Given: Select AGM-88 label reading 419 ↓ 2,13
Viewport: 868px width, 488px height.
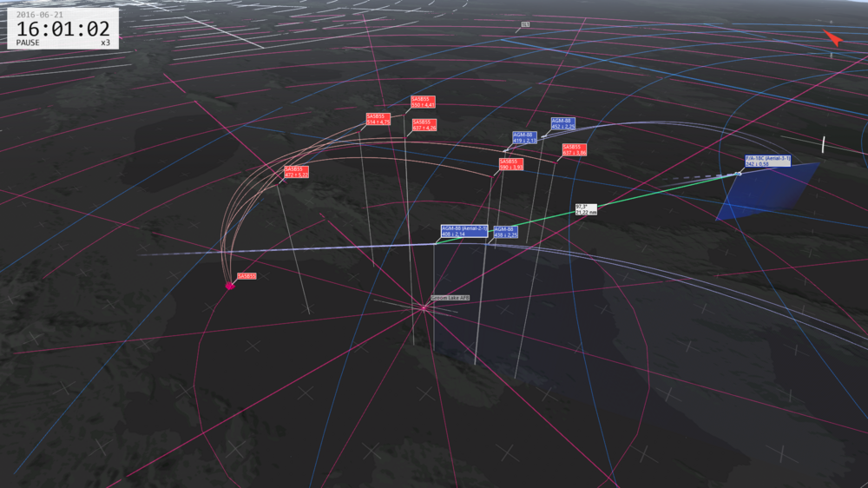Looking at the screenshot, I should pyautogui.click(x=524, y=138).
